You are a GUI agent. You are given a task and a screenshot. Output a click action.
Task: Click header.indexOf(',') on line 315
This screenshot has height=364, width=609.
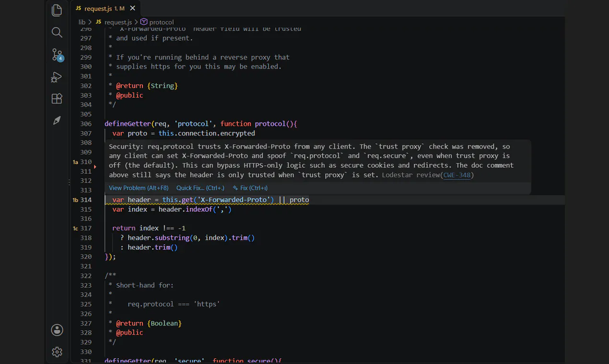click(x=195, y=209)
